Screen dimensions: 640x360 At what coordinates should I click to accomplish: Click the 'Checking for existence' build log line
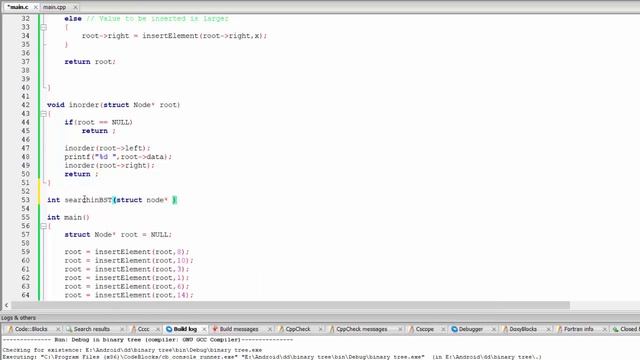132,350
